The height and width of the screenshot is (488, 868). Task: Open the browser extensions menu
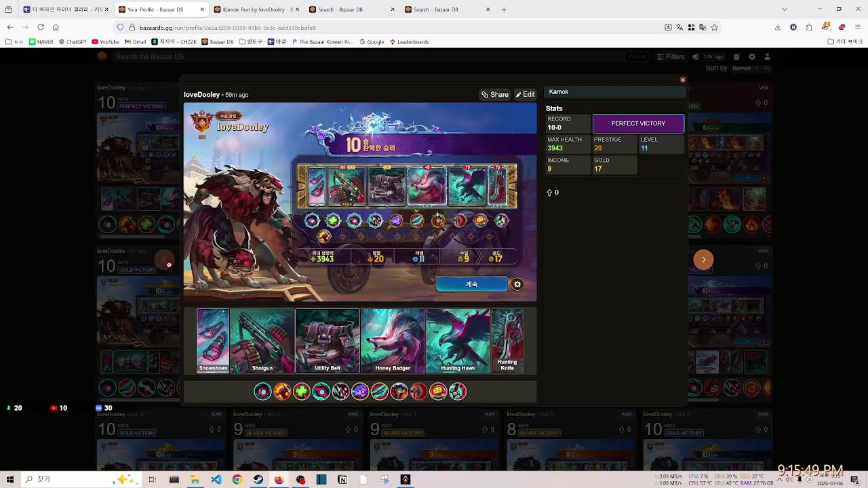coord(809,27)
